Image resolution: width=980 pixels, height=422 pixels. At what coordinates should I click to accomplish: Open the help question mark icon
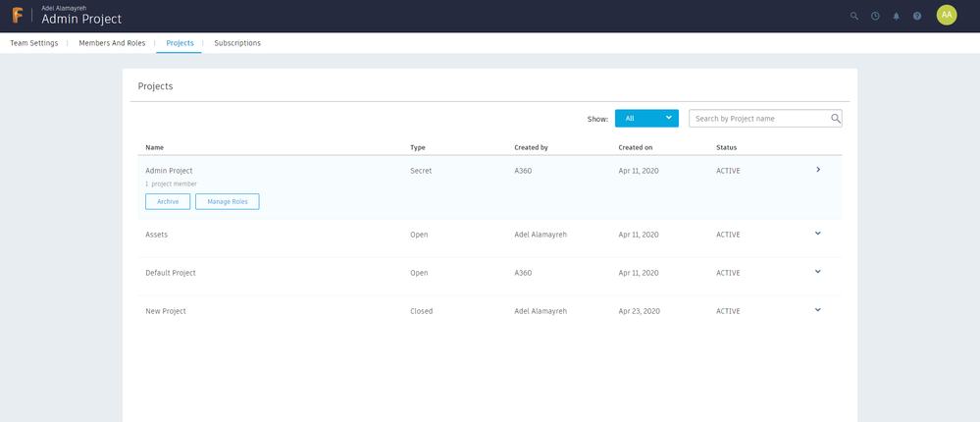click(x=917, y=17)
